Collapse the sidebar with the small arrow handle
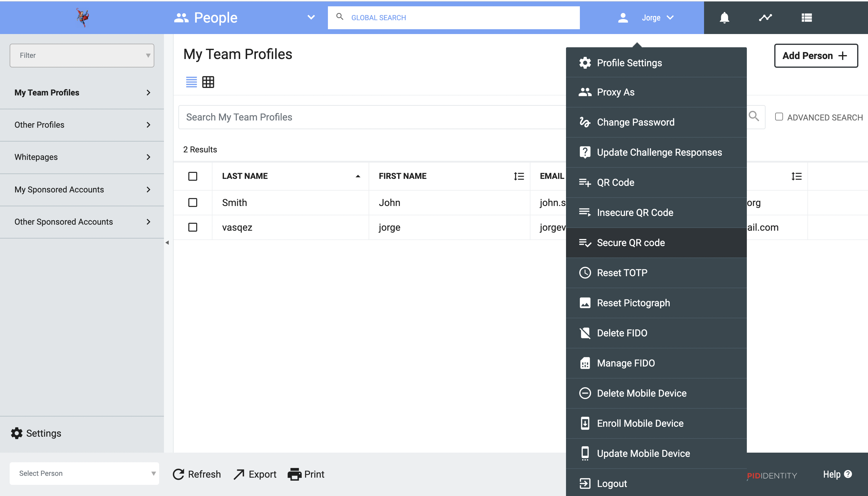This screenshot has height=496, width=868. 167,242
